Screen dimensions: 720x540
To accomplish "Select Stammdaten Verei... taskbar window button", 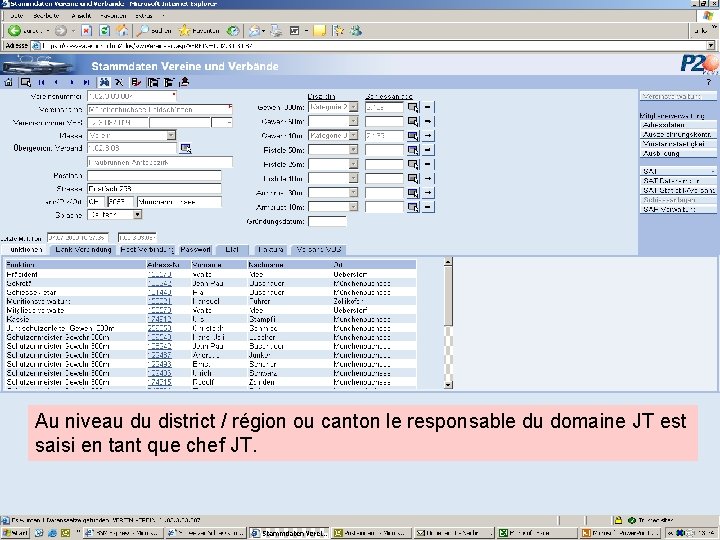I will pyautogui.click(x=289, y=533).
